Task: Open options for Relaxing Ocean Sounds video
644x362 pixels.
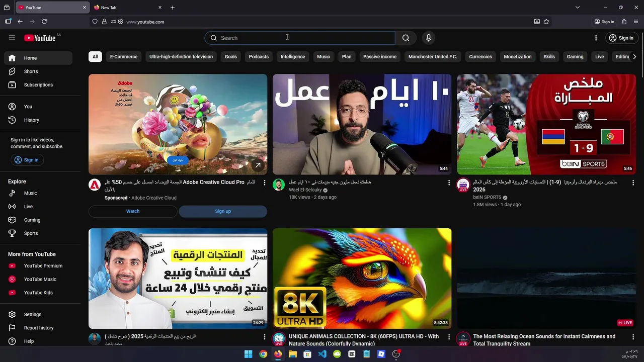Action: tap(633, 337)
